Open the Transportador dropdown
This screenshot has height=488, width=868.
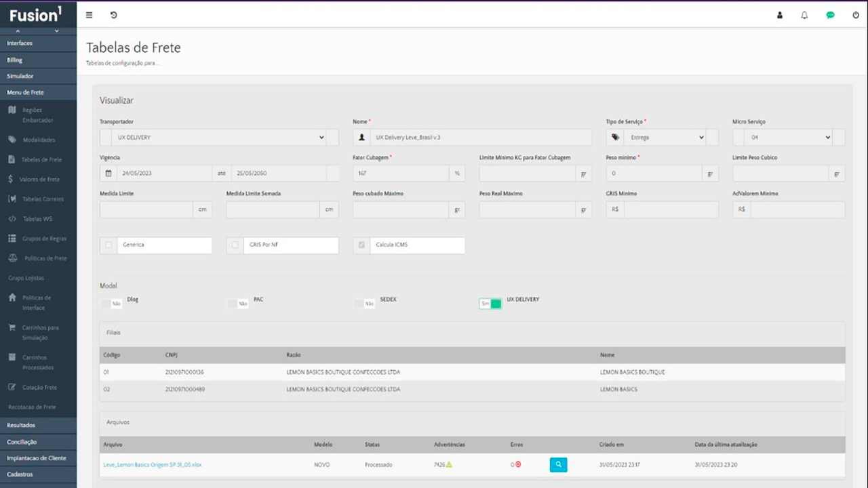click(219, 138)
